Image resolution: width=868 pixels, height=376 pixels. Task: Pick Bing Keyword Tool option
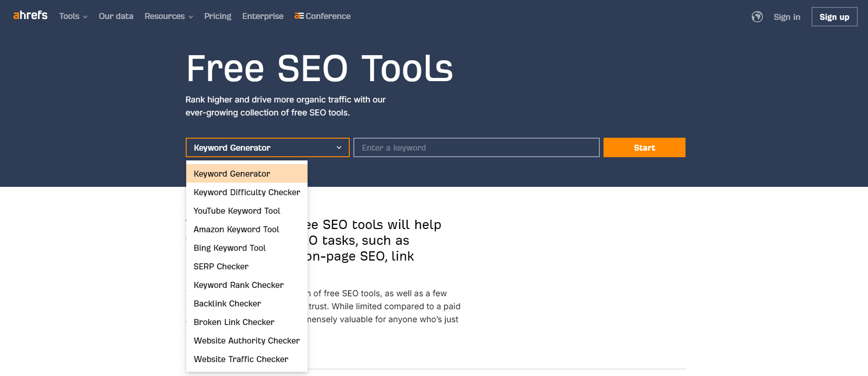247,248
